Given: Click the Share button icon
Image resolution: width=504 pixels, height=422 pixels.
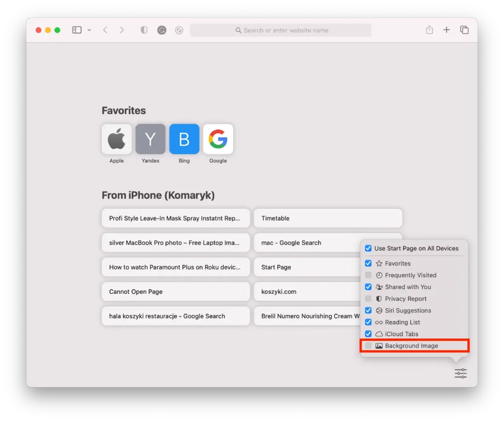Looking at the screenshot, I should 429,30.
